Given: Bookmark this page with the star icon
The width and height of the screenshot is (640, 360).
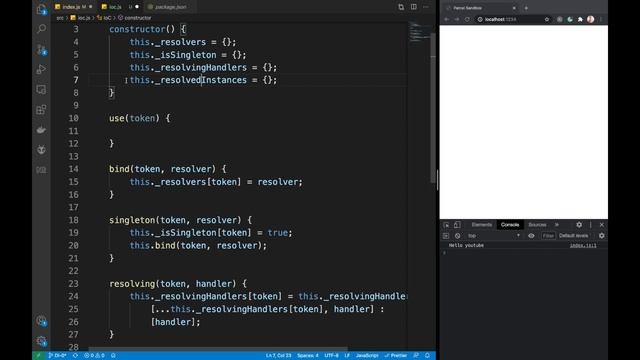Looking at the screenshot, I should (x=547, y=19).
